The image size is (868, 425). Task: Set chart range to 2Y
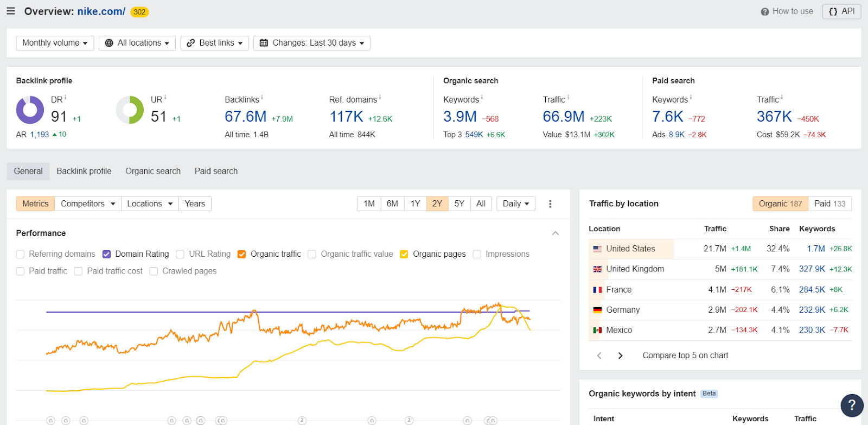click(437, 204)
